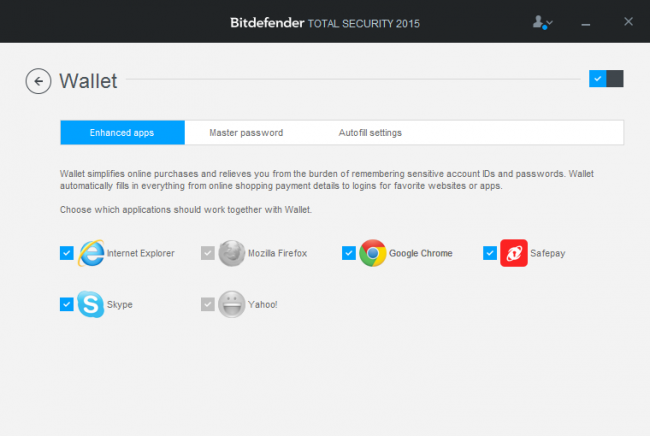
Task: Uncheck the Google Chrome checkbox
Action: [349, 253]
